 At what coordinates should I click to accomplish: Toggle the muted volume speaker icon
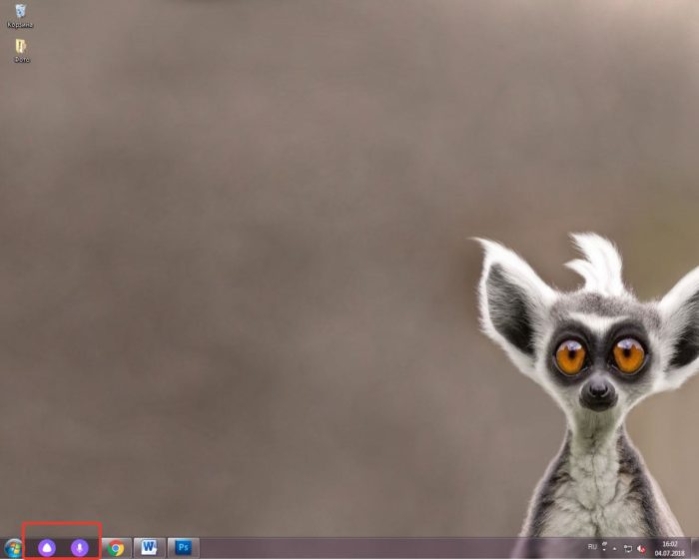pos(641,548)
